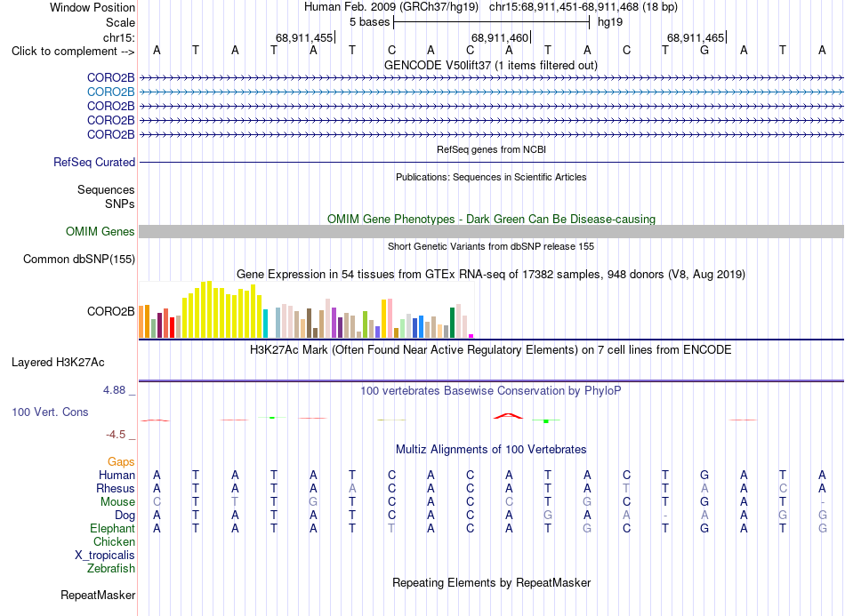Image resolution: width=845 pixels, height=616 pixels.
Task: Click the 'Click to complement -->' label
Action: pyautogui.click(x=73, y=52)
